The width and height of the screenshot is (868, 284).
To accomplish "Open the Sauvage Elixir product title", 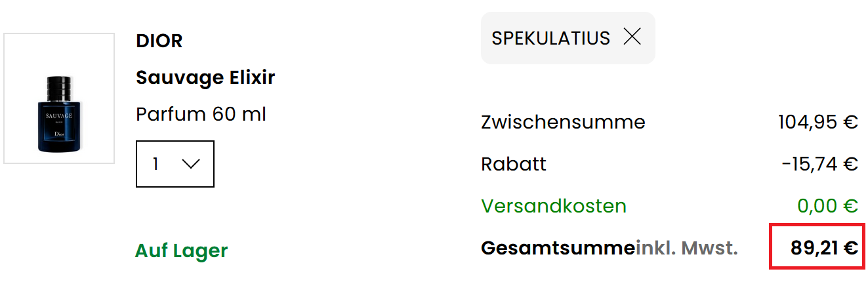I will (205, 78).
